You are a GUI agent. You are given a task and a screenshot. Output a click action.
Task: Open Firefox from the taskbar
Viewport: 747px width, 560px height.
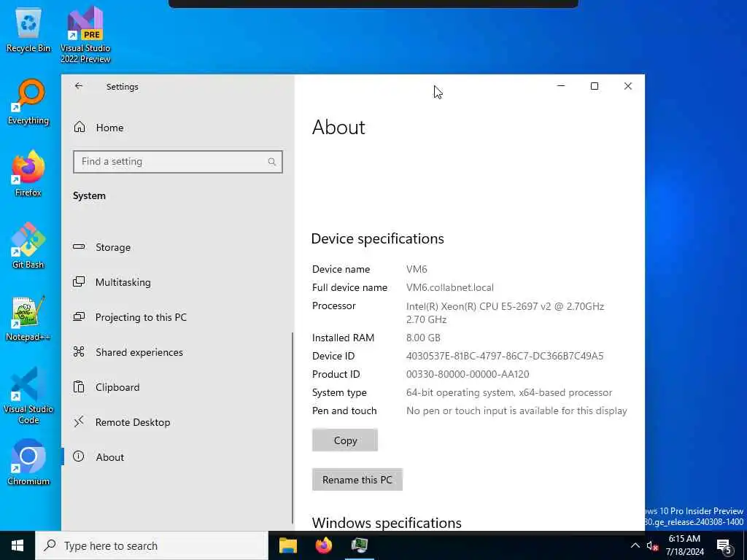click(323, 545)
